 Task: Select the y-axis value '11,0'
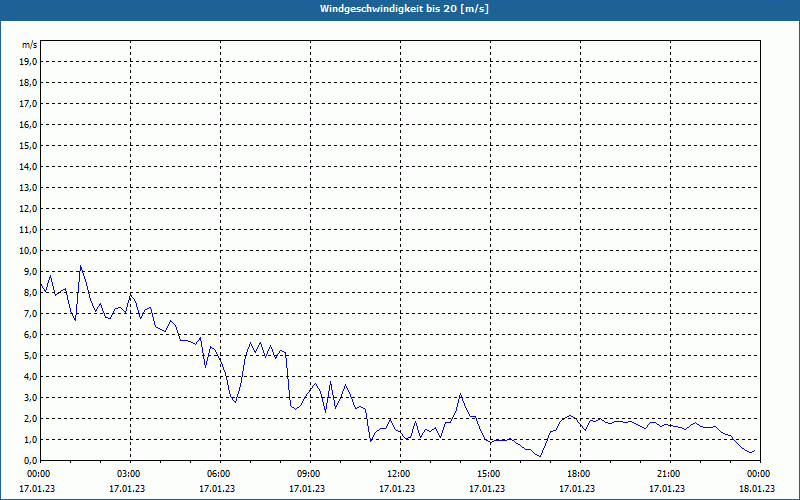pos(28,230)
